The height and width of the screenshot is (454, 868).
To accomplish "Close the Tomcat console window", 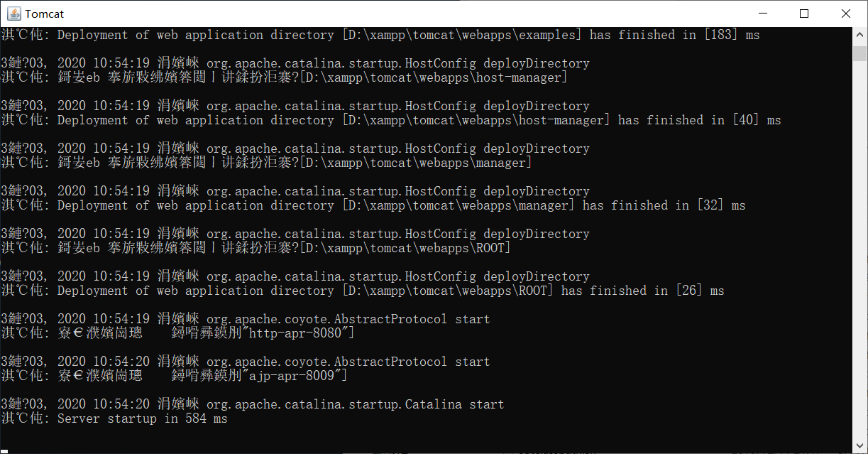I will point(846,13).
